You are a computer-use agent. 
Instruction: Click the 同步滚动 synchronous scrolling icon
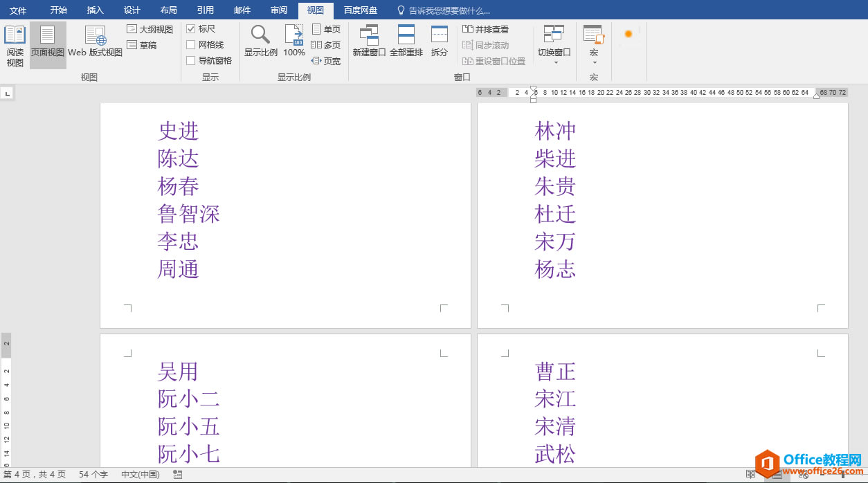[x=468, y=45]
